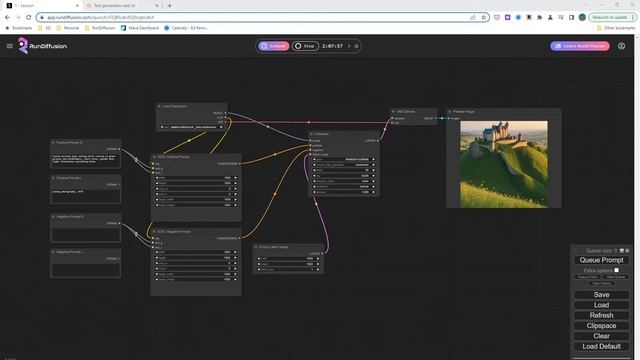640x360 pixels.
Task: Click the castle preview image
Action: tap(504, 164)
